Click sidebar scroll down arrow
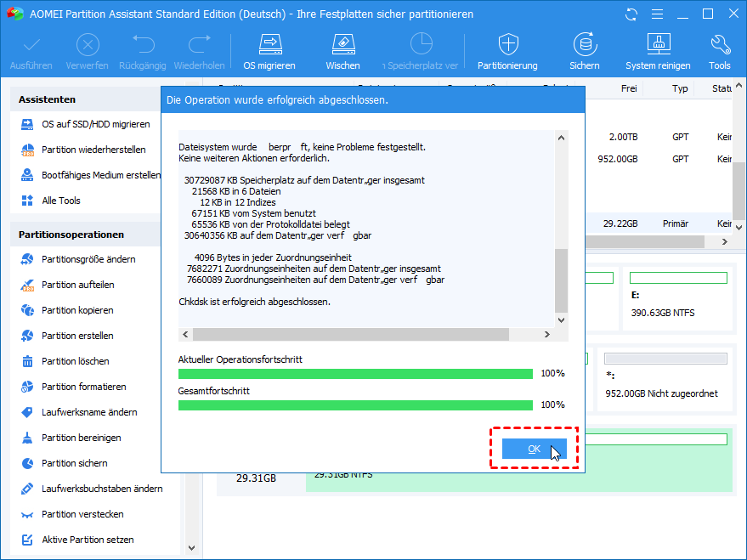This screenshot has width=747, height=560. click(x=191, y=547)
